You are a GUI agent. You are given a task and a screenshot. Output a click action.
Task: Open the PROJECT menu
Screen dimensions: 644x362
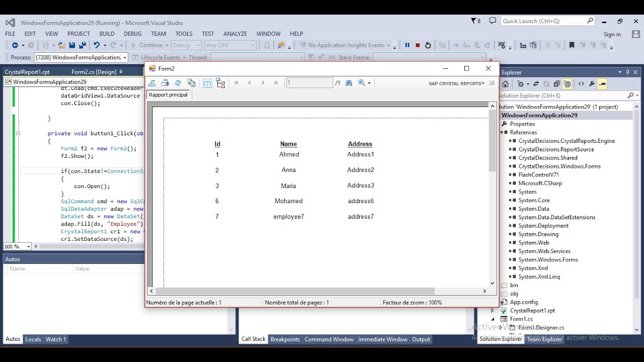point(78,34)
